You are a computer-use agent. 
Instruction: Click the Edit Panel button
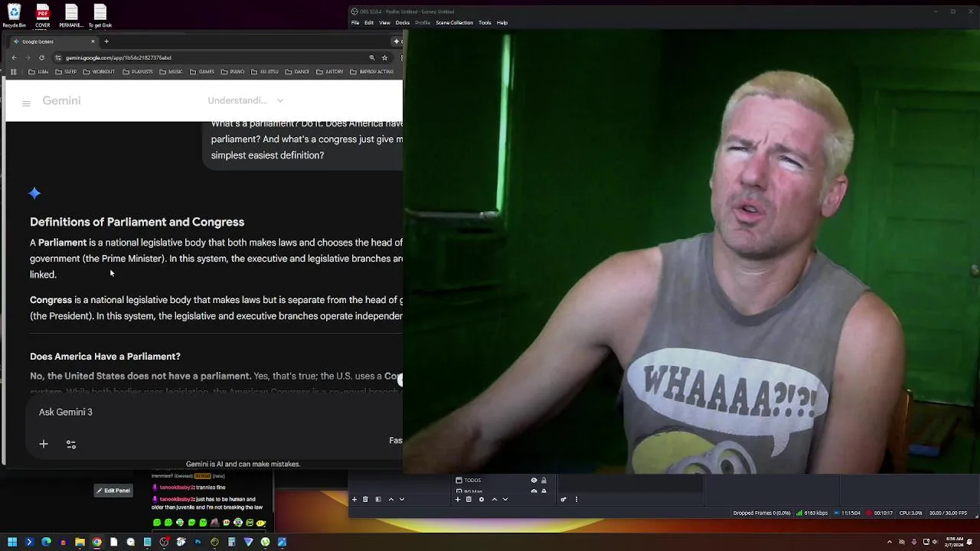[x=113, y=491]
